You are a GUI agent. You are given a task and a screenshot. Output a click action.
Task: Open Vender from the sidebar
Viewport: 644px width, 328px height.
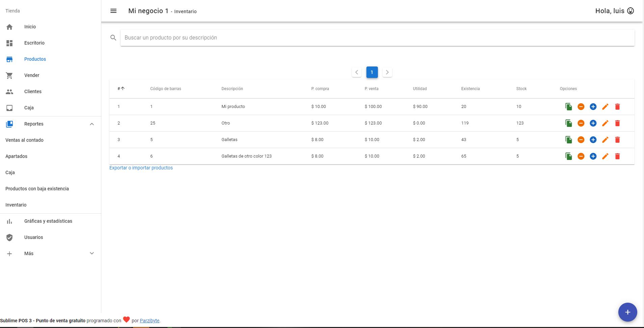(x=32, y=75)
